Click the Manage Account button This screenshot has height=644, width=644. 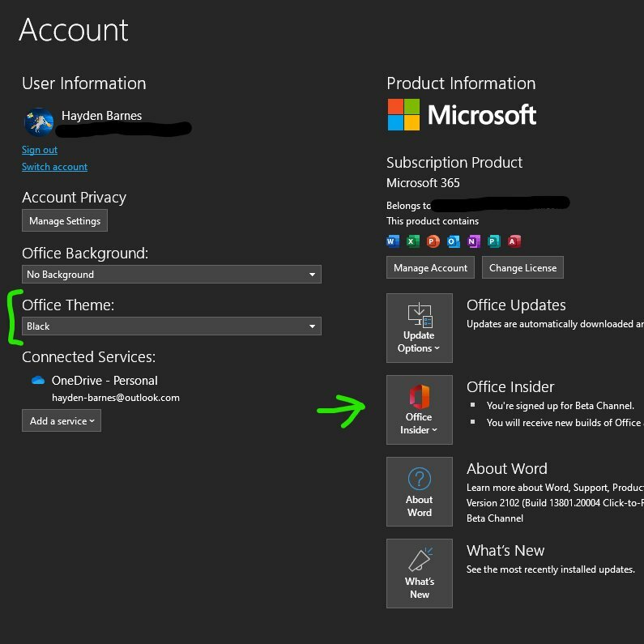click(x=430, y=267)
